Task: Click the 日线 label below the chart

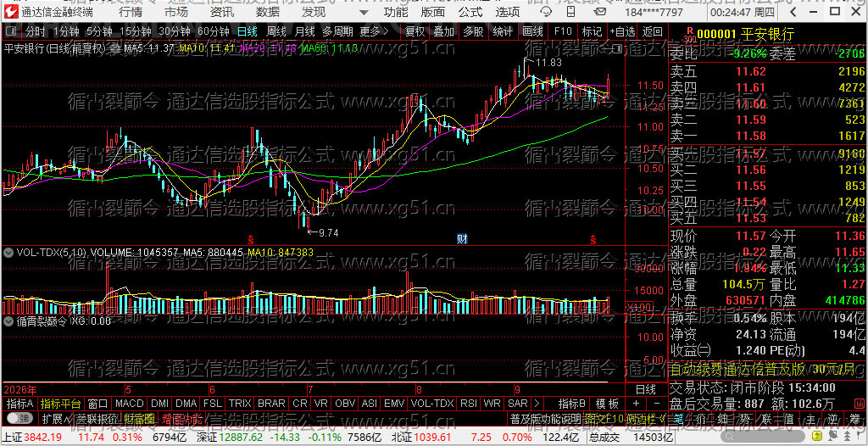Action: (645, 390)
